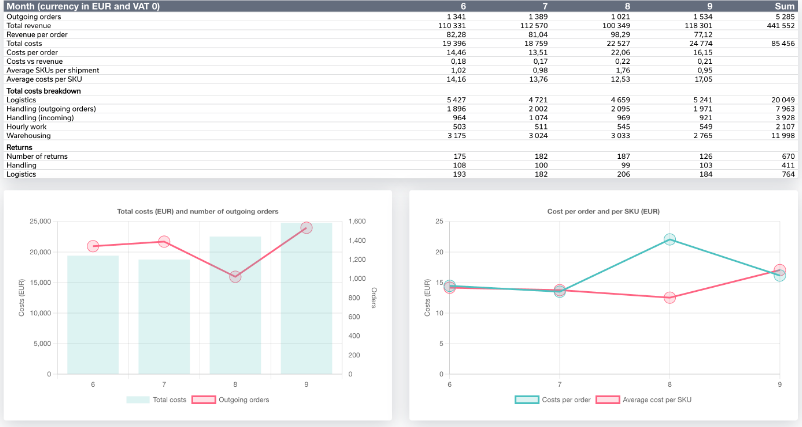Viewport: 802px width, 427px height.
Task: Select month 6 Outgoing orders data point
Action: tap(93, 246)
